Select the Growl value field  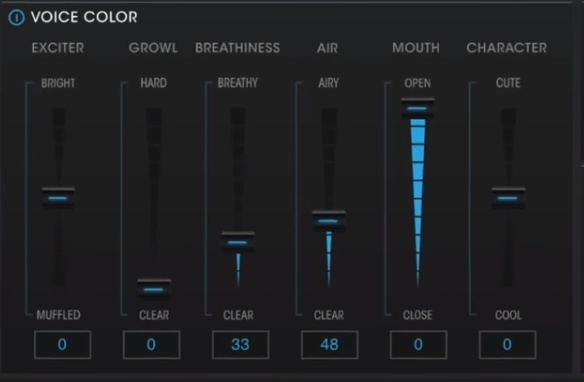click(x=152, y=345)
